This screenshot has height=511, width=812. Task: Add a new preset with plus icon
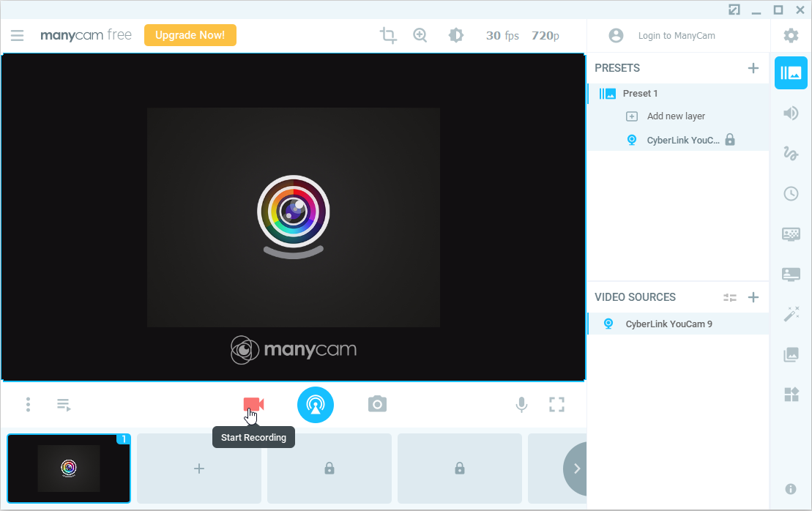coord(753,68)
